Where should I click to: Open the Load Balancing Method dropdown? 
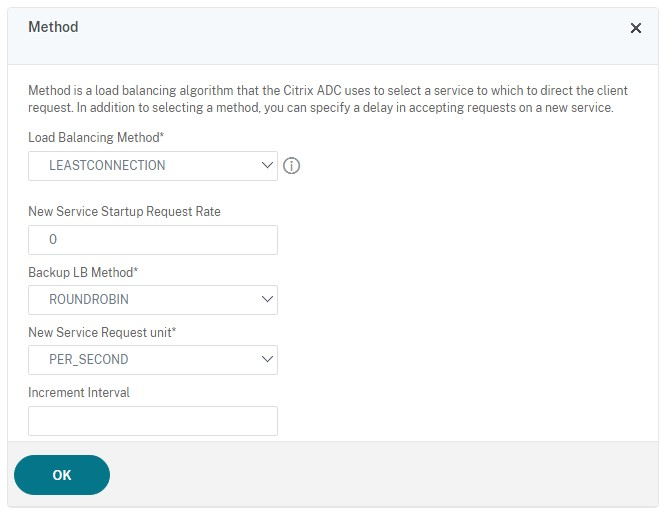[153, 166]
